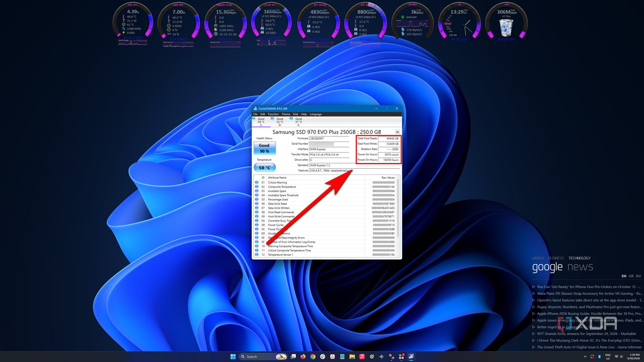Open Apple Music from the taskbar

(362, 356)
